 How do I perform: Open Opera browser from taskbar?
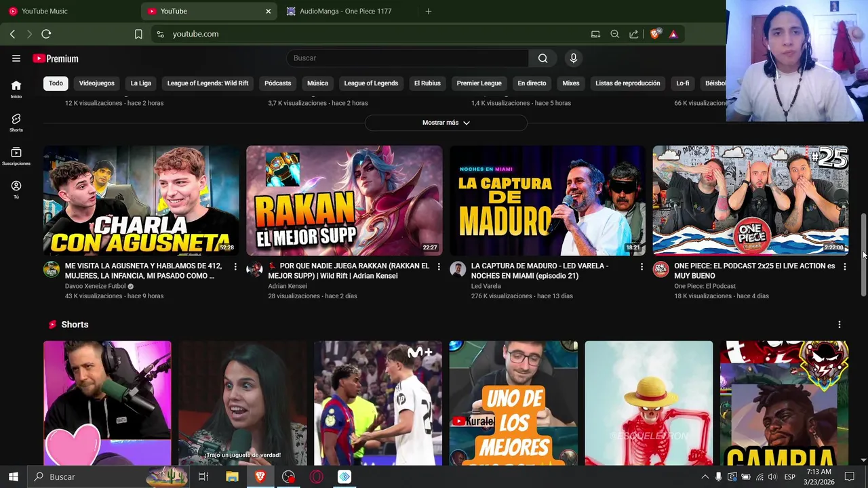click(x=317, y=476)
